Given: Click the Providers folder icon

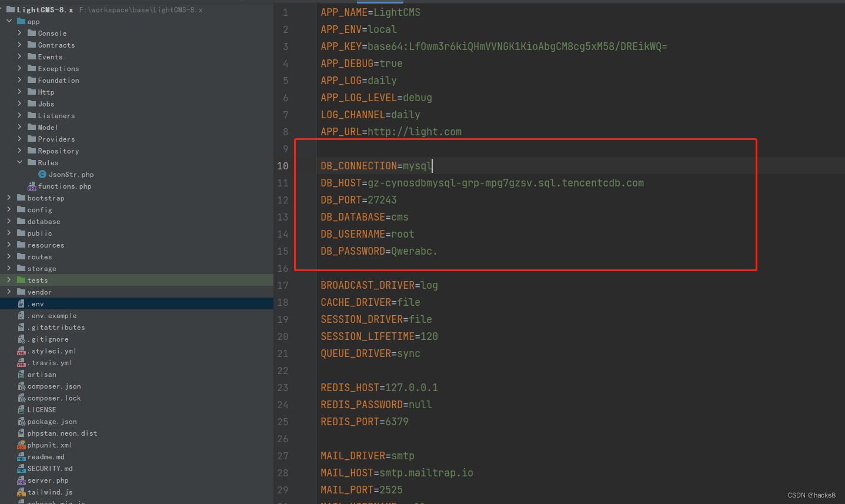Looking at the screenshot, I should (32, 139).
